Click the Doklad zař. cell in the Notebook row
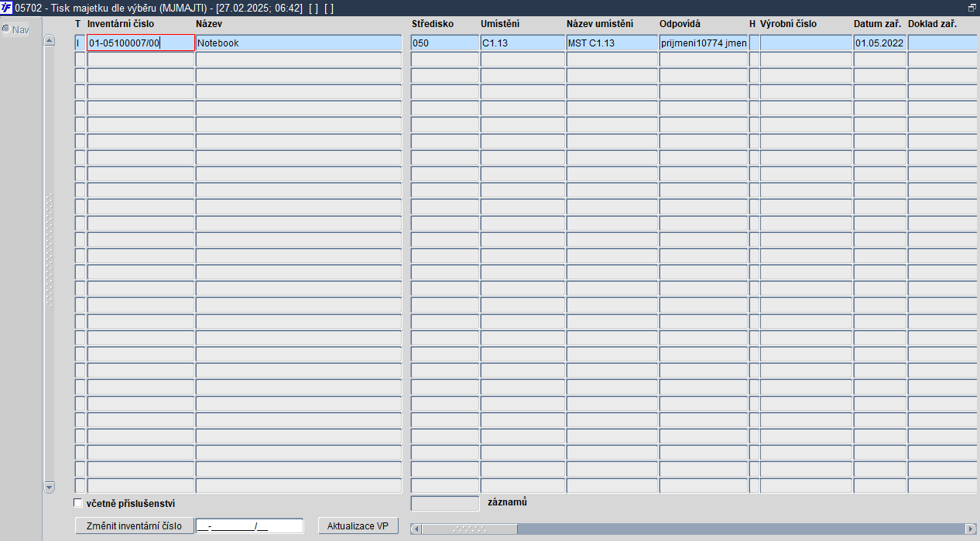This screenshot has height=541, width=980. (944, 43)
